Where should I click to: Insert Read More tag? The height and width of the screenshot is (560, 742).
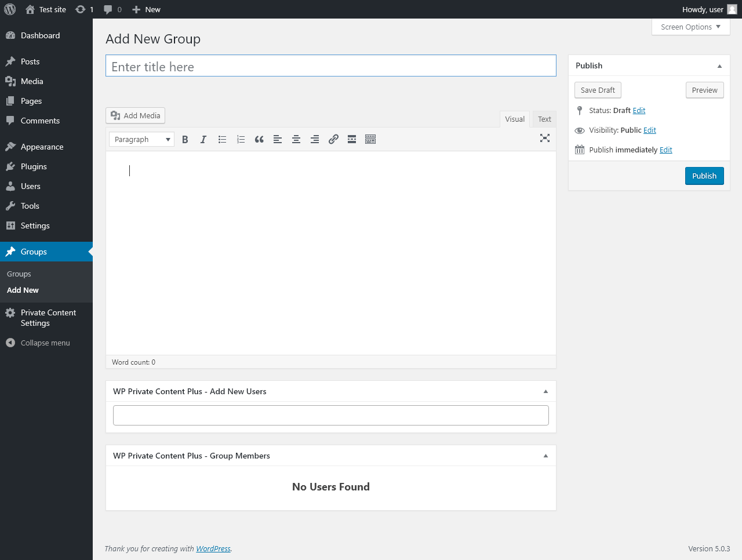(352, 139)
